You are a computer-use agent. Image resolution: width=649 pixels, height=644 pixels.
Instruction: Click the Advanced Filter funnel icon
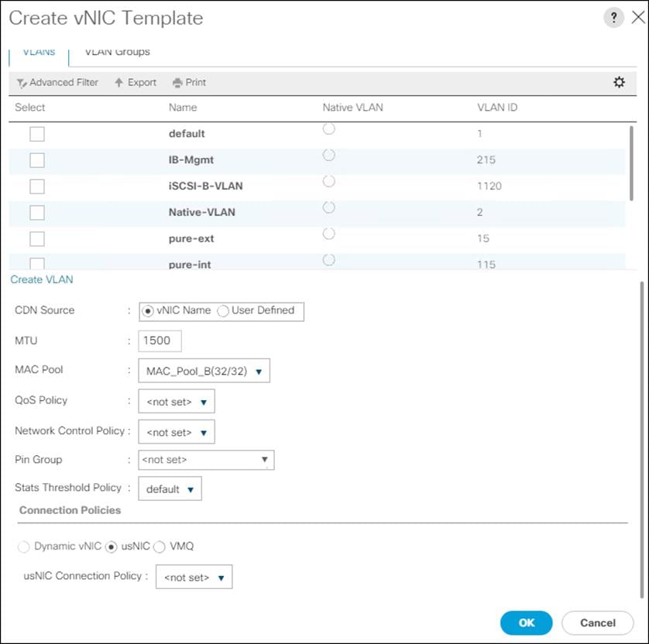(x=22, y=83)
